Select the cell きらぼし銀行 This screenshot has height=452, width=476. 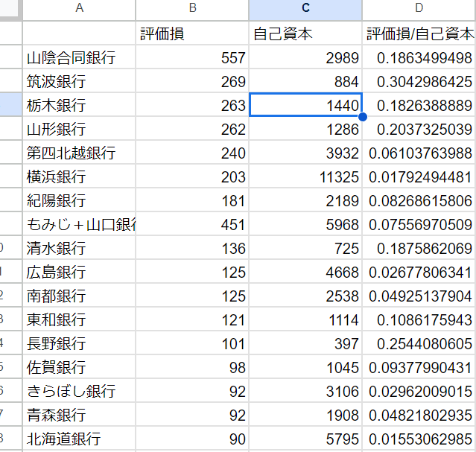click(x=79, y=391)
